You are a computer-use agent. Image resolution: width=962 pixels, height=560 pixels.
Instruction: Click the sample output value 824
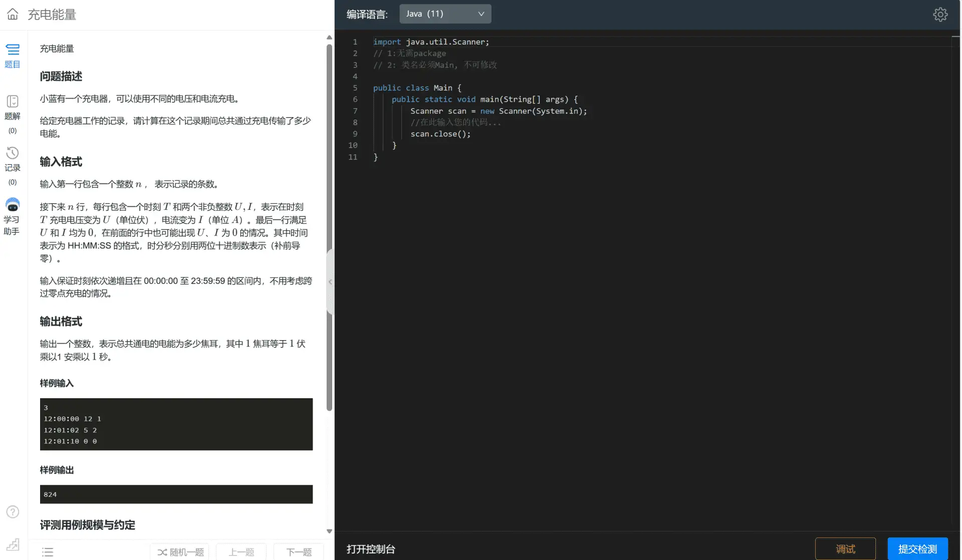50,494
